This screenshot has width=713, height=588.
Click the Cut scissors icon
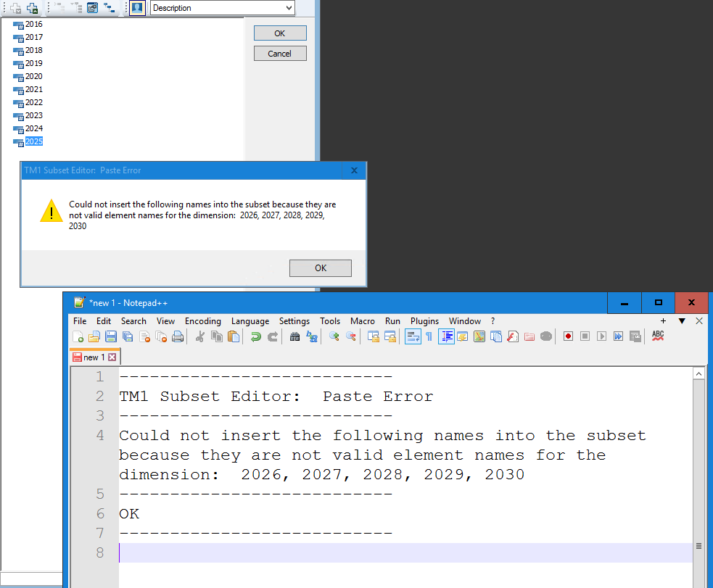point(200,336)
